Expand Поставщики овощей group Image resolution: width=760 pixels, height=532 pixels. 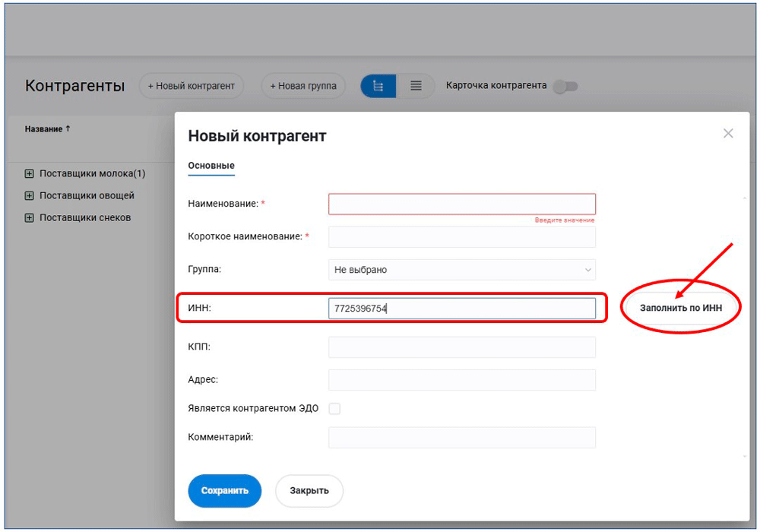[x=30, y=196]
